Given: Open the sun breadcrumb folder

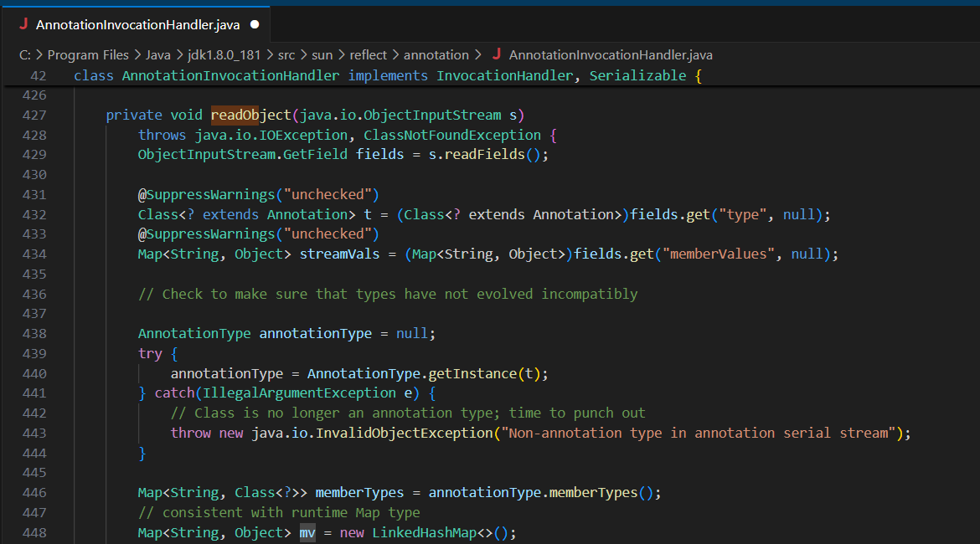Looking at the screenshot, I should [322, 55].
